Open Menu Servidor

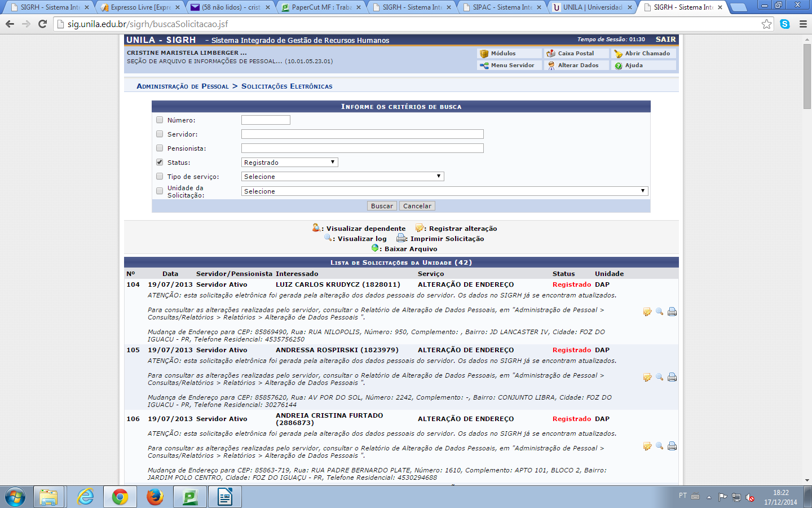click(x=510, y=65)
